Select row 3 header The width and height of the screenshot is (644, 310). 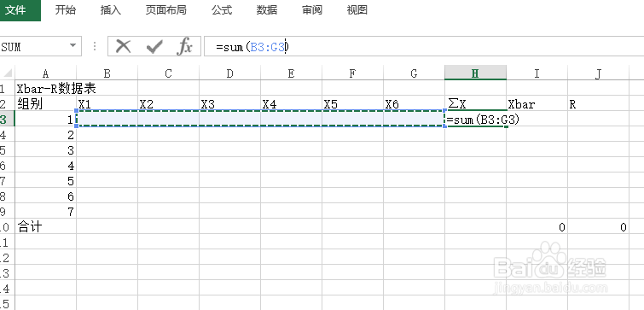click(x=8, y=119)
